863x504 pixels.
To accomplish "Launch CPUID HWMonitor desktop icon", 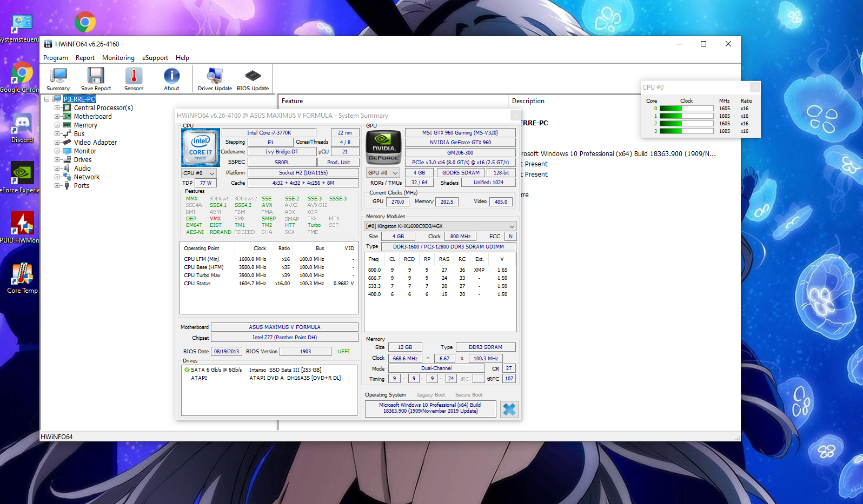I will point(22,227).
